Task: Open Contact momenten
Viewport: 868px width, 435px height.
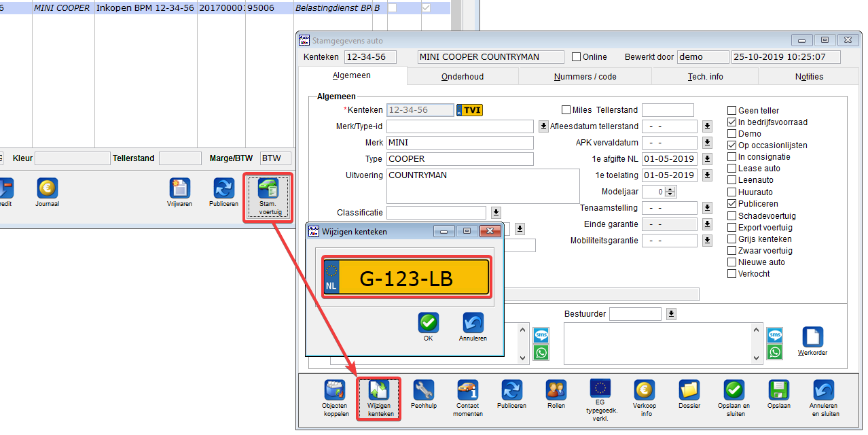Action: coord(467,399)
